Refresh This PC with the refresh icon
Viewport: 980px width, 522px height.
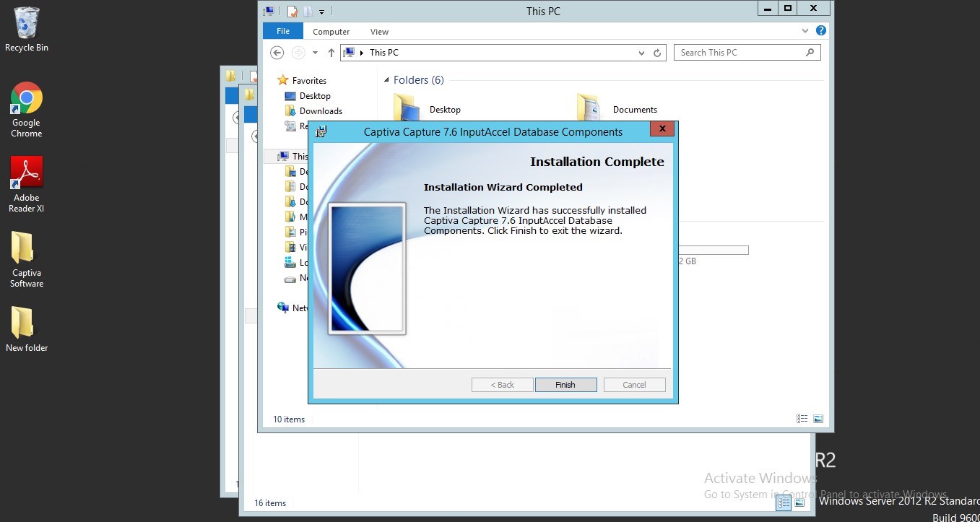pos(656,52)
